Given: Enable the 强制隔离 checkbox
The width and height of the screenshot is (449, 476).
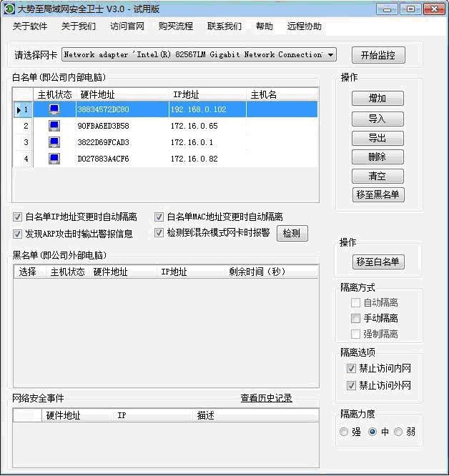Looking at the screenshot, I should point(355,334).
